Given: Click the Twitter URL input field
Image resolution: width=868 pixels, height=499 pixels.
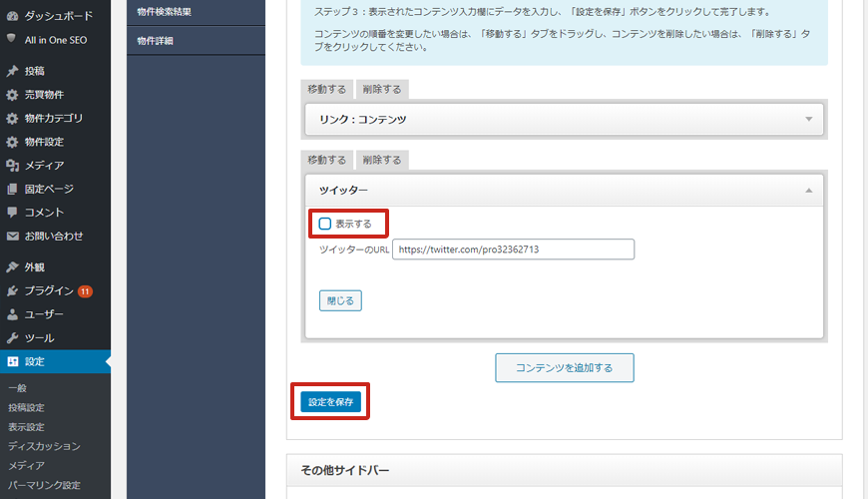Looking at the screenshot, I should [514, 249].
